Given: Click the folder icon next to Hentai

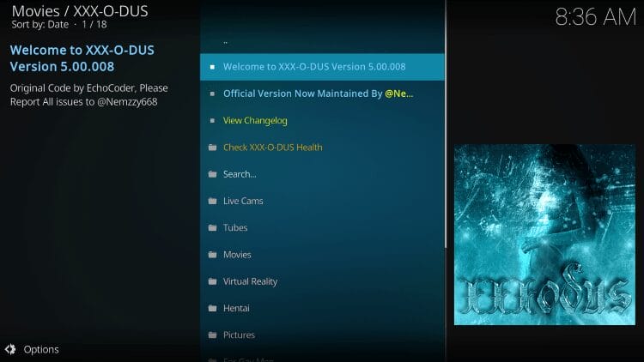Looking at the screenshot, I should click(212, 308).
